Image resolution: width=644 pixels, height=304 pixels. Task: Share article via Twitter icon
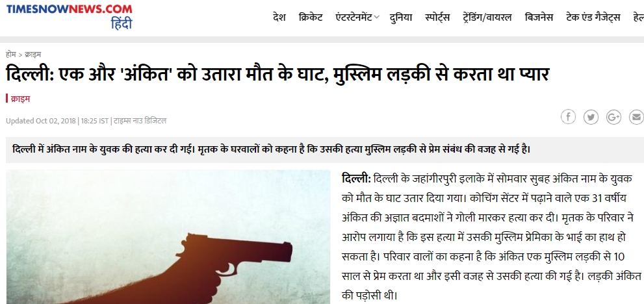[x=591, y=117]
